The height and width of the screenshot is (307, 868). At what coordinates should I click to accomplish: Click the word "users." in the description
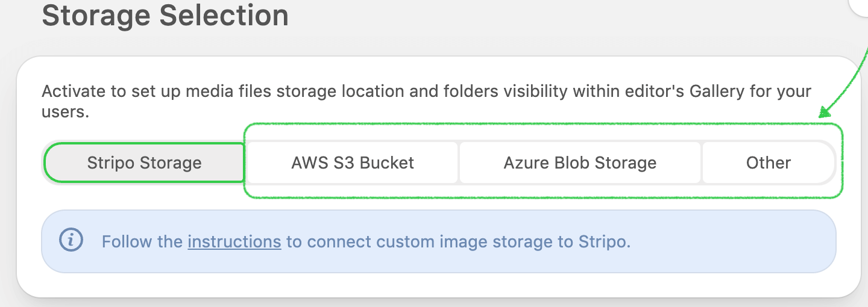tap(65, 112)
